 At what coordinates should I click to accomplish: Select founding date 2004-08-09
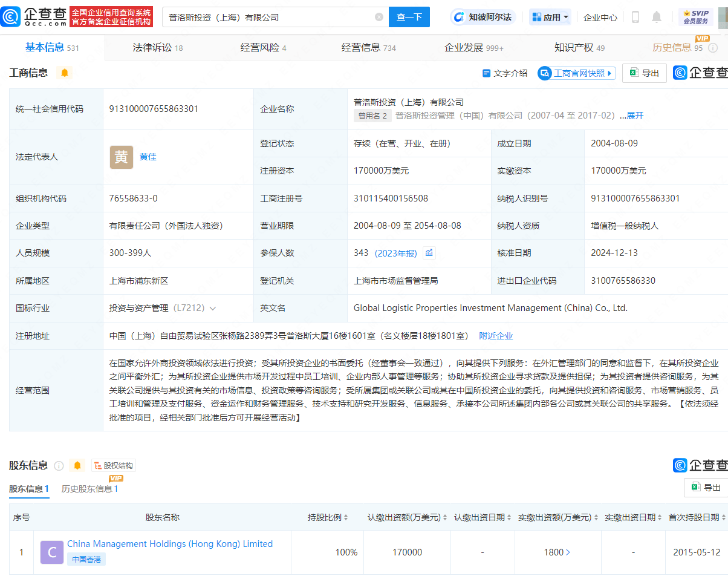point(614,143)
